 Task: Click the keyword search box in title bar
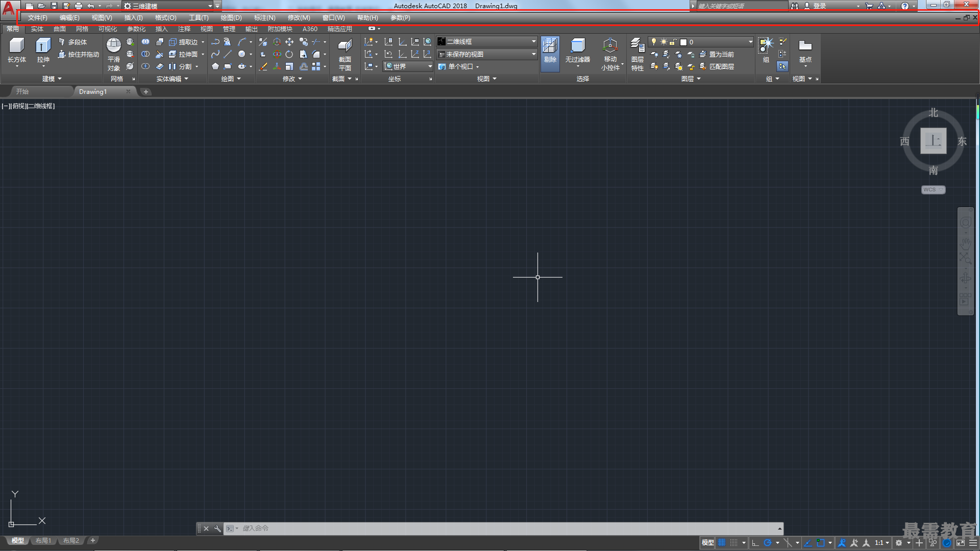(x=742, y=6)
